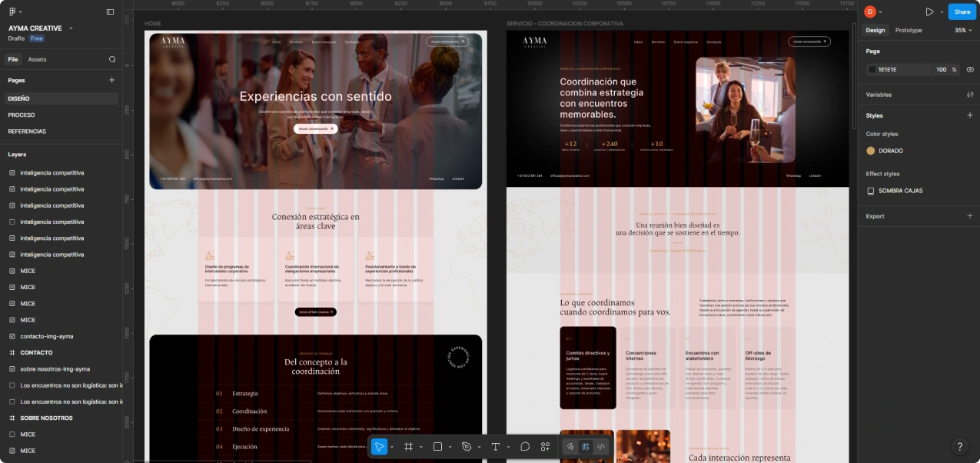Open the Prototype tab

click(x=909, y=30)
